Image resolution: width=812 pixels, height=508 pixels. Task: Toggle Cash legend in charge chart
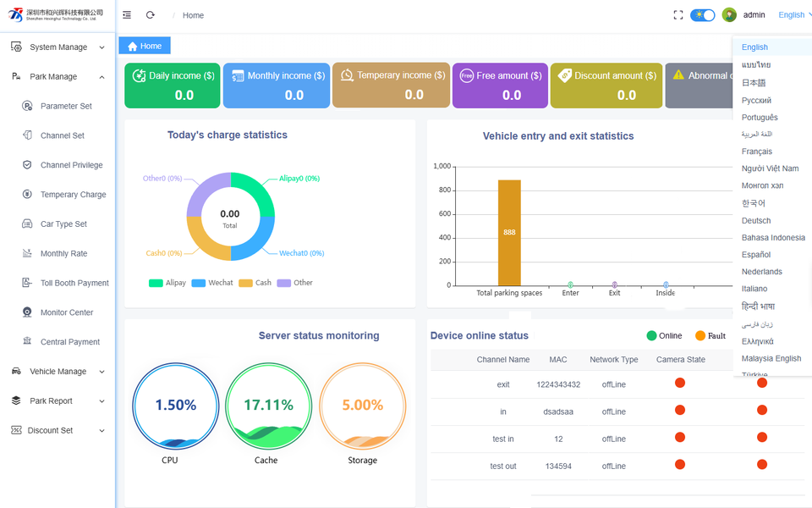pyautogui.click(x=255, y=283)
